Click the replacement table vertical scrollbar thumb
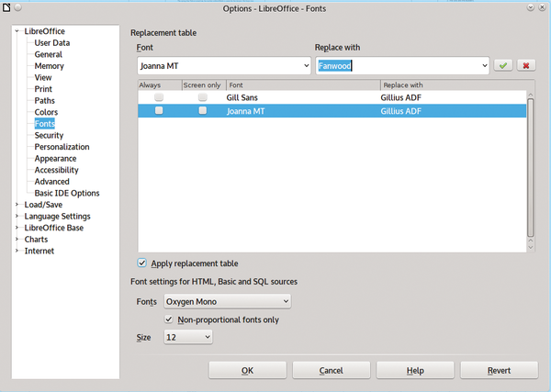The height and width of the screenshot is (392, 551). tap(531, 168)
